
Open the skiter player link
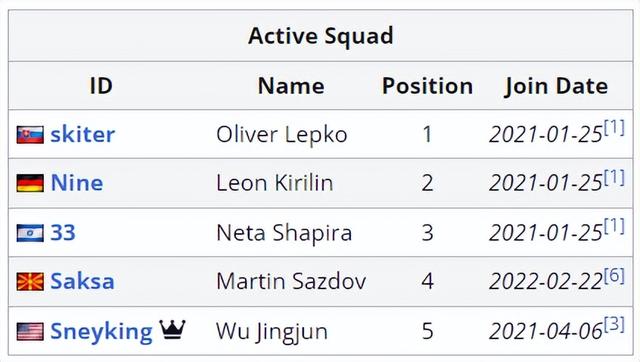tap(82, 135)
